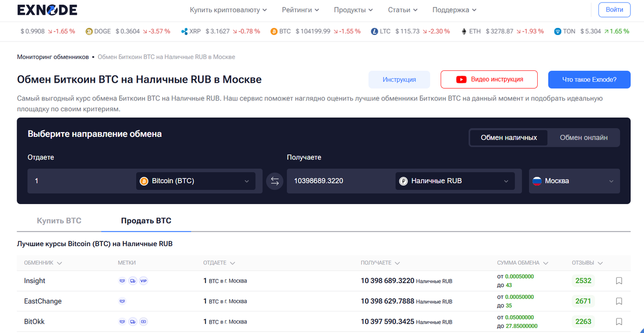Expand the Статьи menu
The height and width of the screenshot is (333, 644).
click(402, 10)
